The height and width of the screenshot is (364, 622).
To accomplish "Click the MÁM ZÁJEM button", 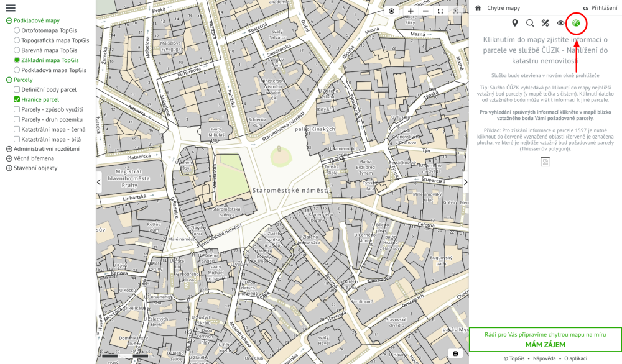I will [545, 344].
